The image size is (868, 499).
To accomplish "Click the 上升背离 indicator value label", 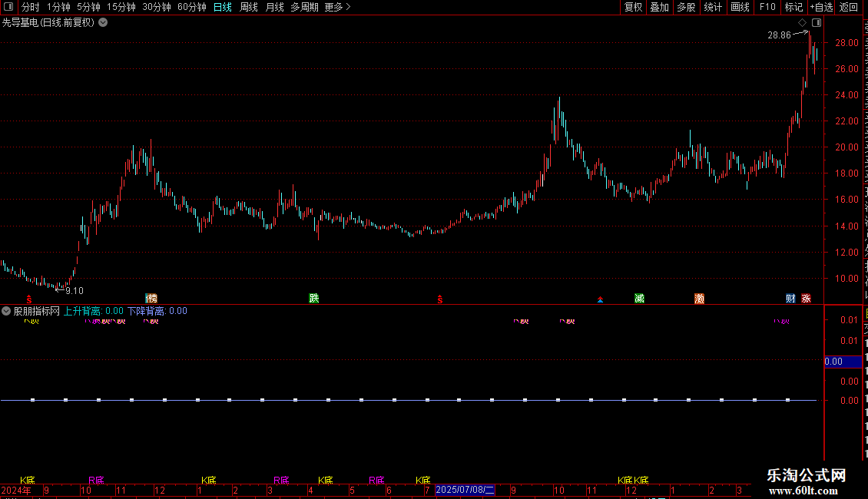I will click(93, 311).
